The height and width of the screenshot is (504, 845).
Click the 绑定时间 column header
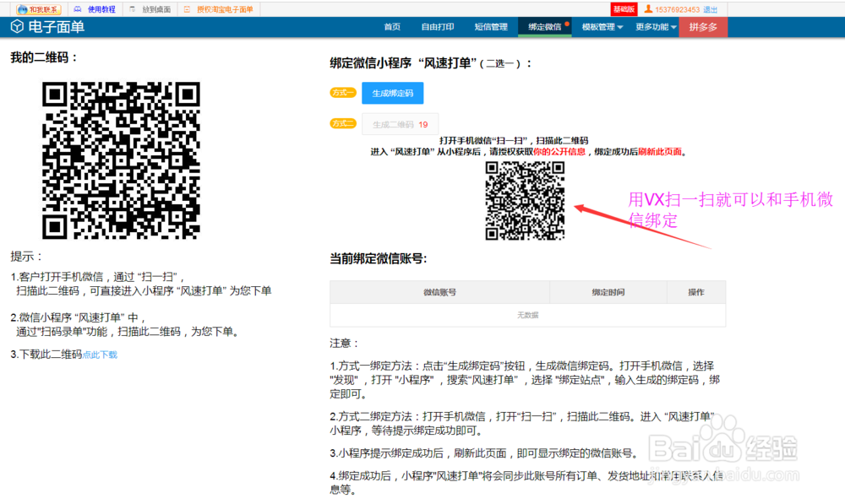[x=608, y=292]
